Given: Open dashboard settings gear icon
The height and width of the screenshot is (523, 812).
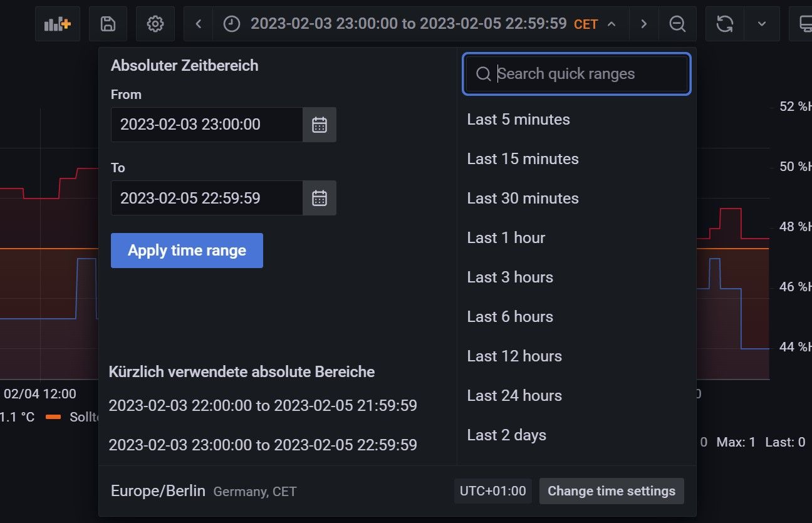Looking at the screenshot, I should tap(155, 24).
